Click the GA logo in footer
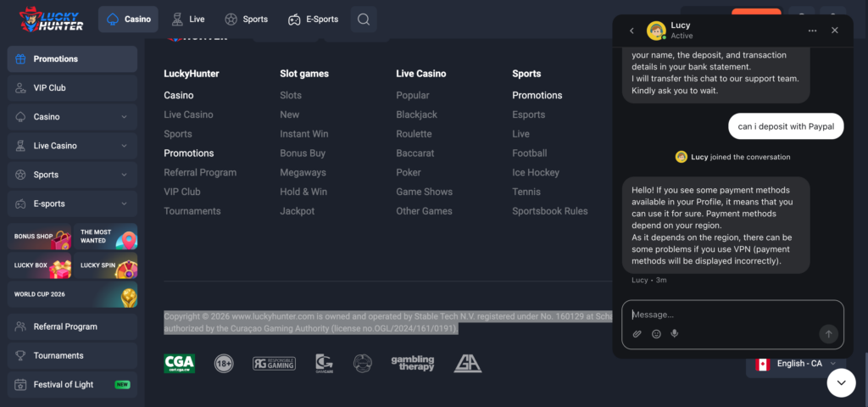This screenshot has width=868, height=407. [468, 363]
